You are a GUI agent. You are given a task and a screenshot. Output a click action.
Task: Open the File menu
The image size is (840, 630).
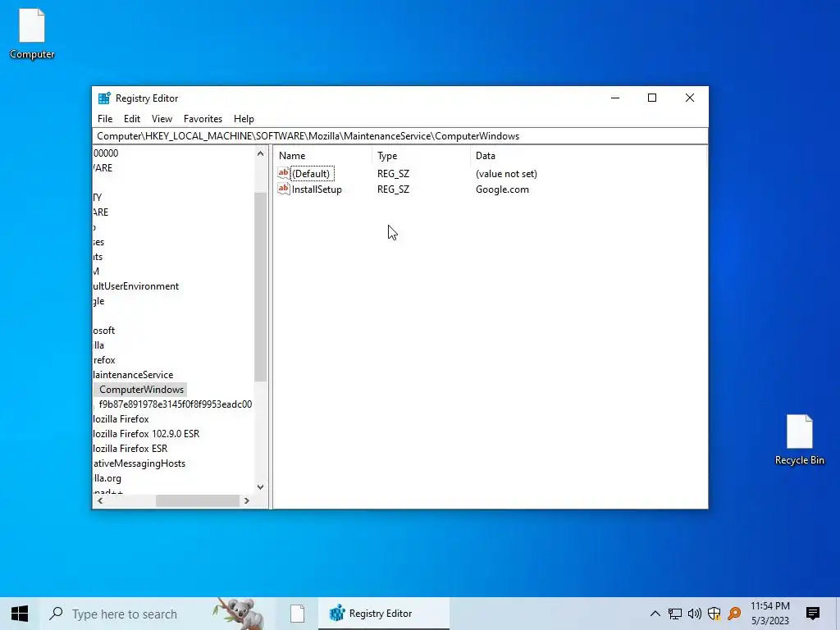[105, 119]
